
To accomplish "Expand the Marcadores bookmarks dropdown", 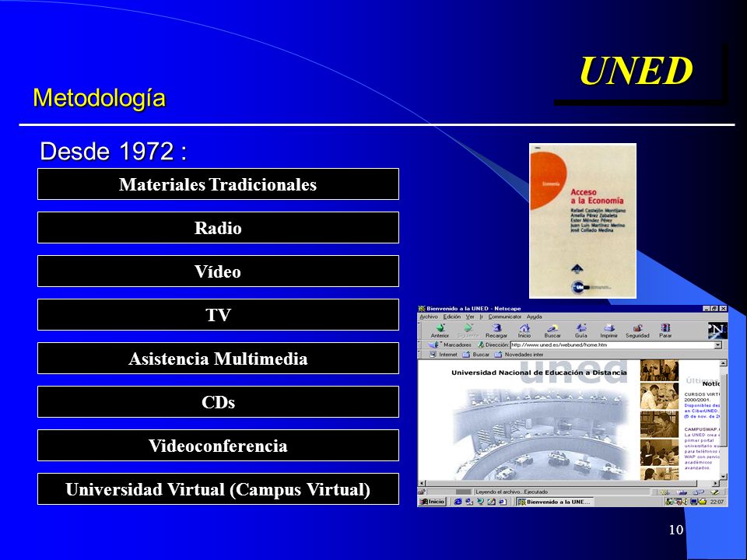I will click(450, 345).
